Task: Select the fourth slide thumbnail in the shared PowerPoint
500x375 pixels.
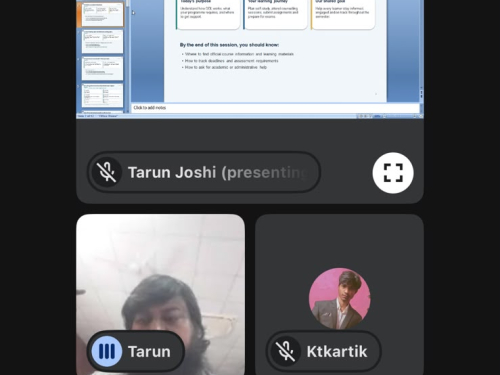Action: coord(102,95)
